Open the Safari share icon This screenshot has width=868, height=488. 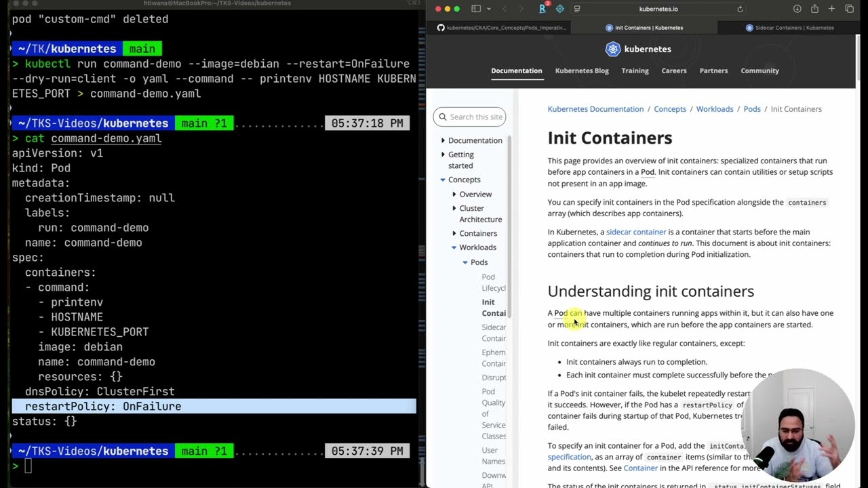point(814,9)
